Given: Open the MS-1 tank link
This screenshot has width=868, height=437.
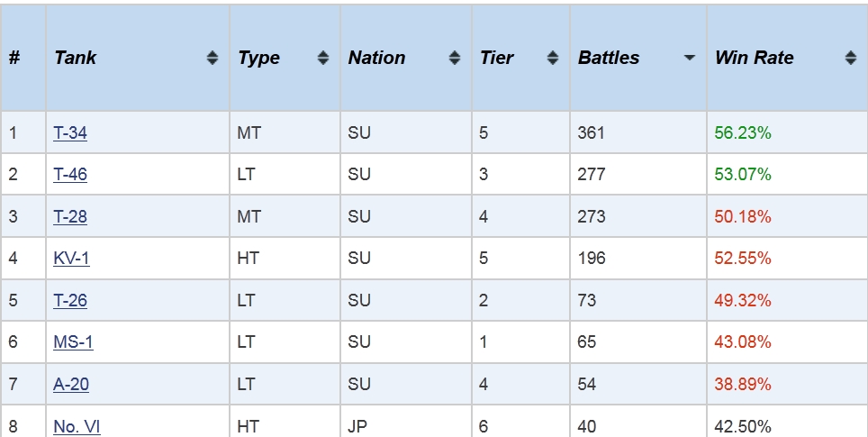Looking at the screenshot, I should [73, 341].
